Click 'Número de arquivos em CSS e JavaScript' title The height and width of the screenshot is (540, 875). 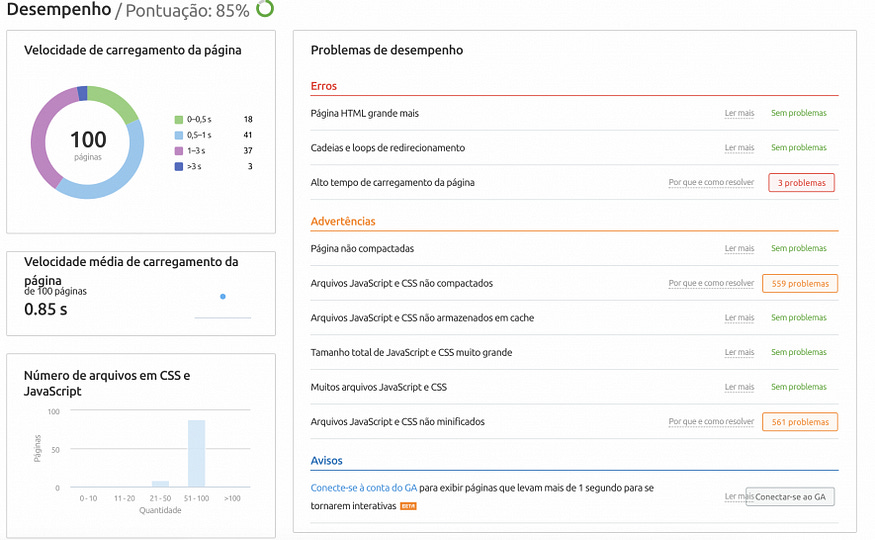(107, 383)
